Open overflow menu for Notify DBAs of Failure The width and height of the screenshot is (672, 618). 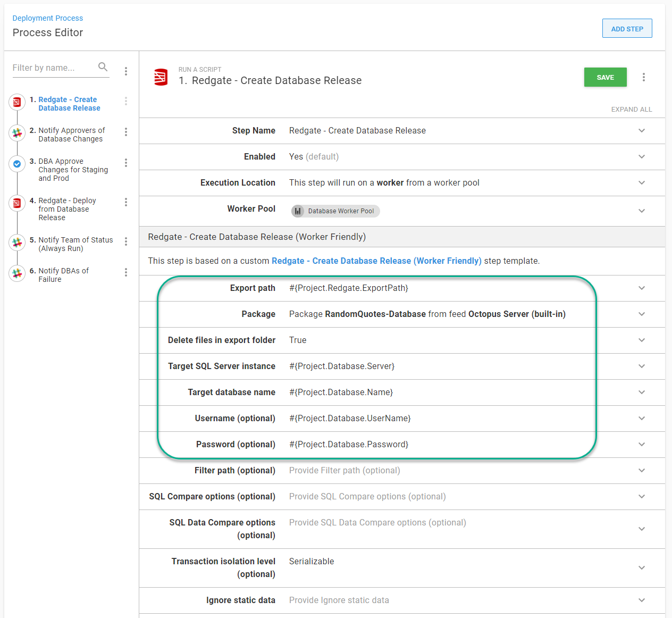(126, 272)
